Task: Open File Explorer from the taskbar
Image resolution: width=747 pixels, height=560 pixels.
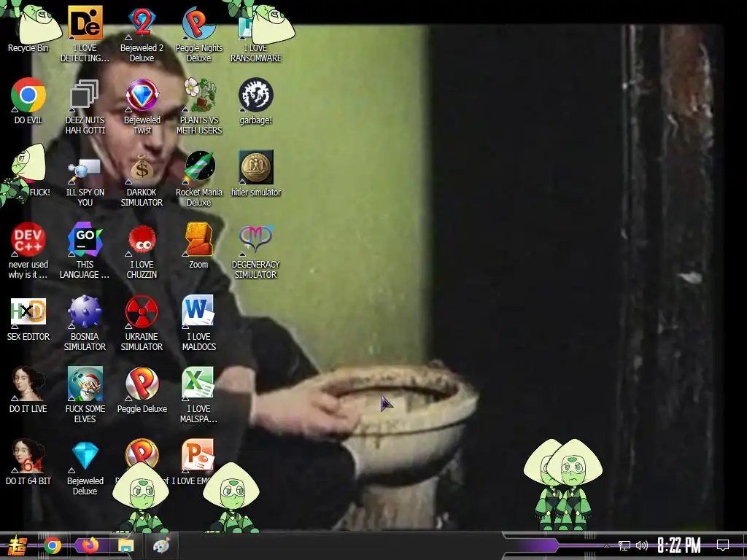Action: coord(125,545)
